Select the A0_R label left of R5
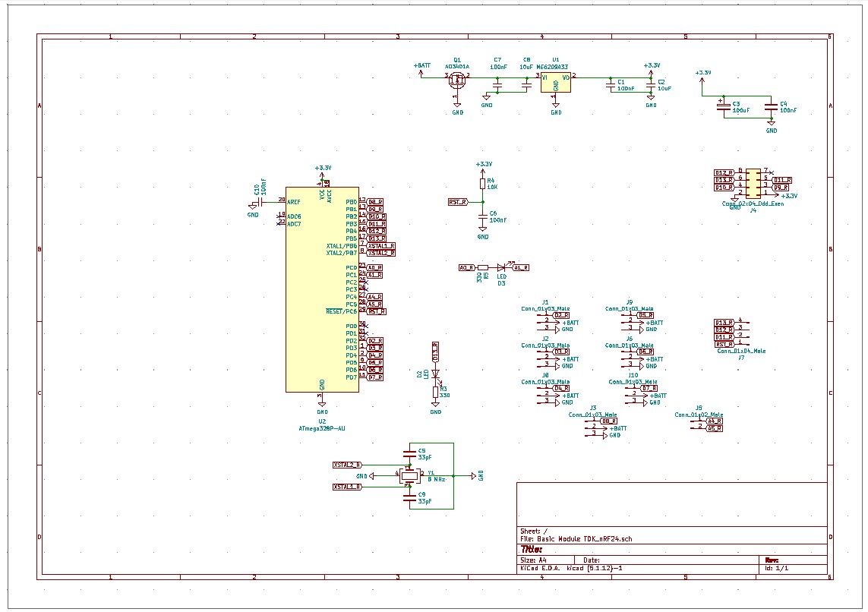Screen dimensions: 868x612 pyautogui.click(x=466, y=267)
